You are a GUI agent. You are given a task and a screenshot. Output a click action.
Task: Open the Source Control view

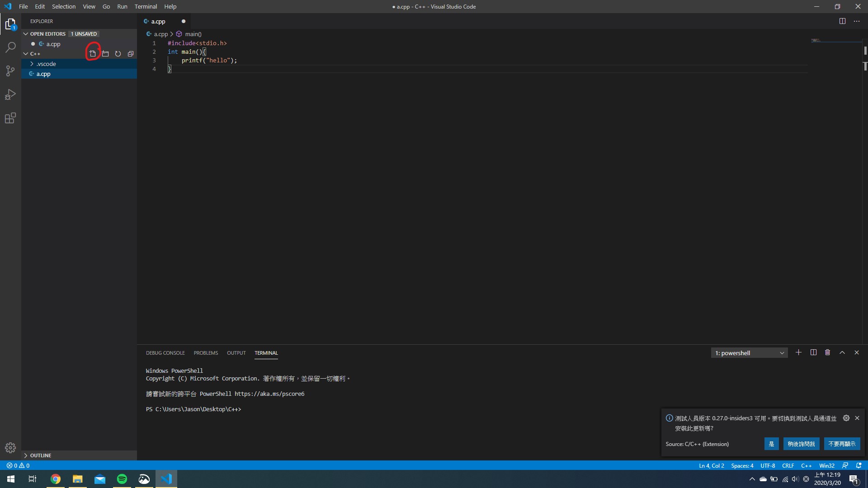(10, 71)
